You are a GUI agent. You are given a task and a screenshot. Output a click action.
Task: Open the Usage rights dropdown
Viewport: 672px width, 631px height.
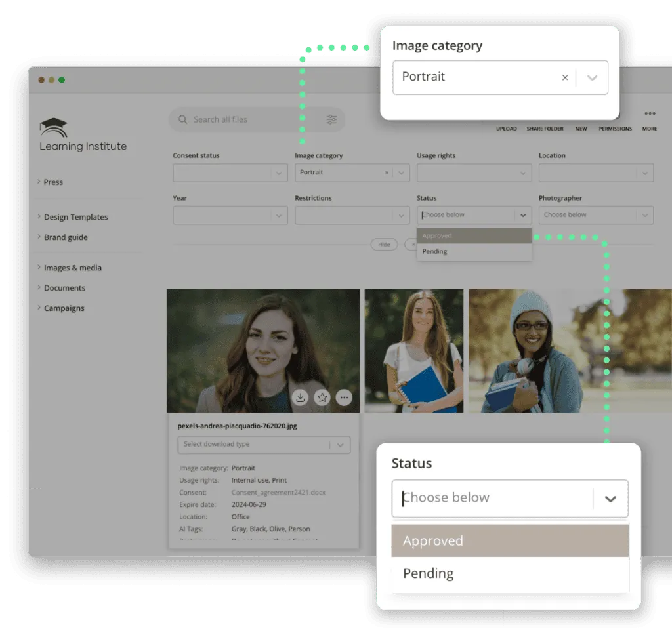pyautogui.click(x=474, y=173)
